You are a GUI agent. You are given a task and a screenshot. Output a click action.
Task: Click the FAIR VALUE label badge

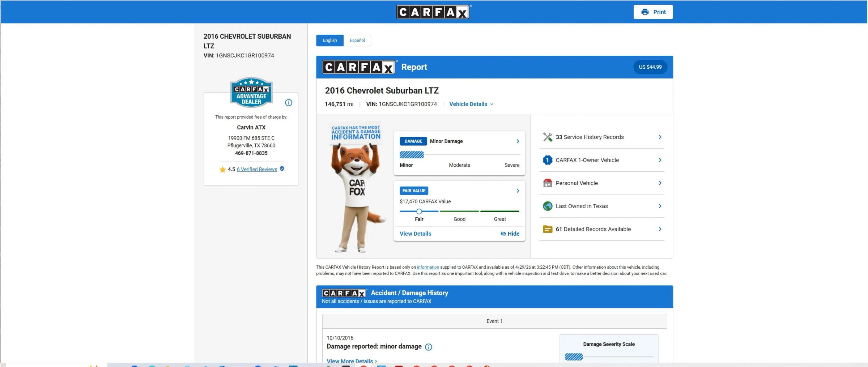pyautogui.click(x=414, y=191)
